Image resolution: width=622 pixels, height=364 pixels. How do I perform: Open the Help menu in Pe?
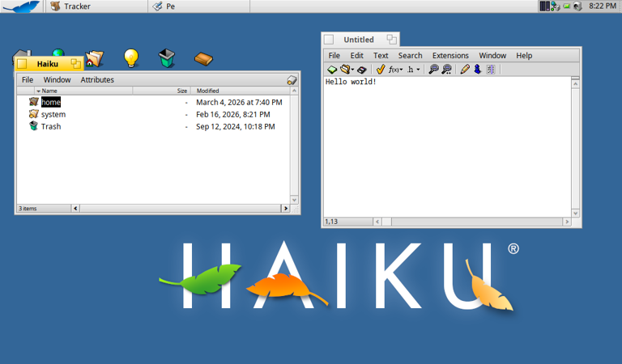coord(524,56)
